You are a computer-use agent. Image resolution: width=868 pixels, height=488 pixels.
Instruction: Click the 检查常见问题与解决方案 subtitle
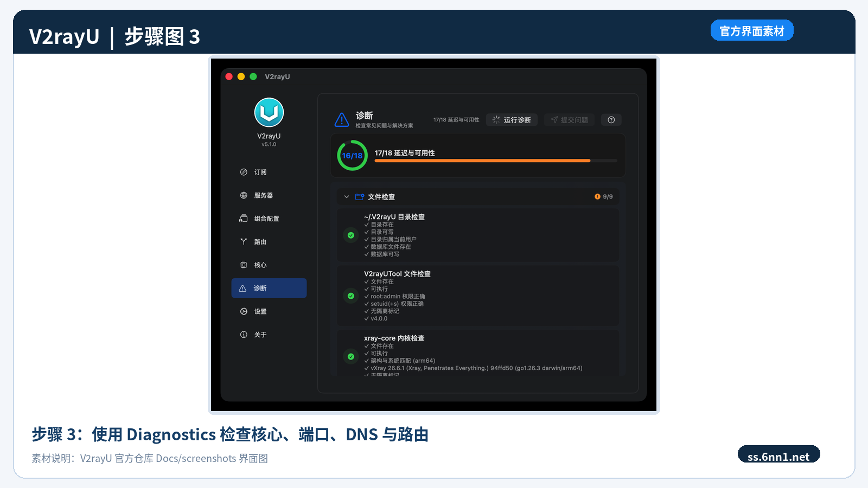coord(384,126)
